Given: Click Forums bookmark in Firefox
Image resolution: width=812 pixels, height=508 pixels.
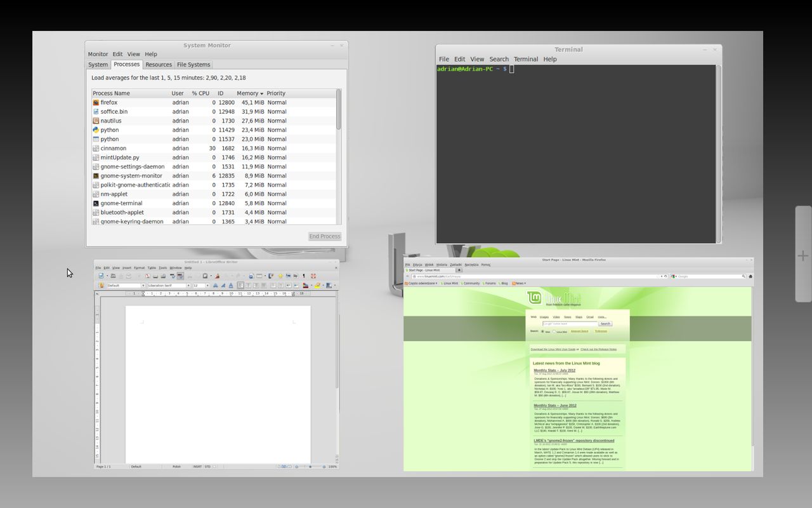Looking at the screenshot, I should pos(489,283).
